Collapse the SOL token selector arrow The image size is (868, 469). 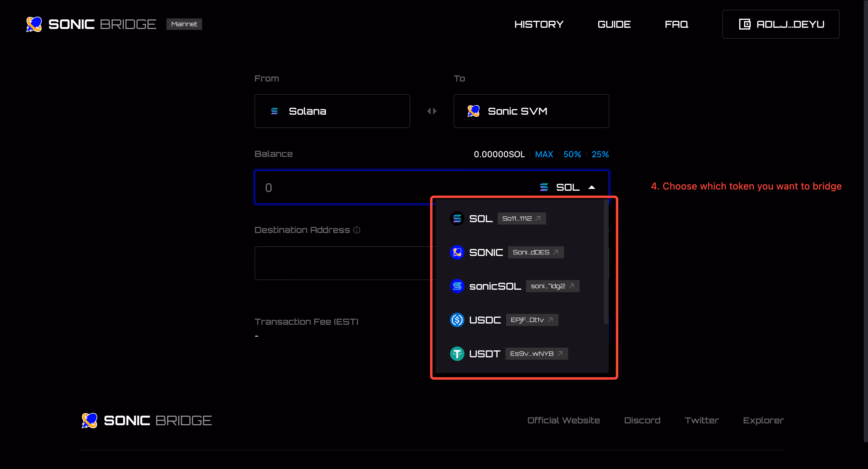click(x=592, y=187)
